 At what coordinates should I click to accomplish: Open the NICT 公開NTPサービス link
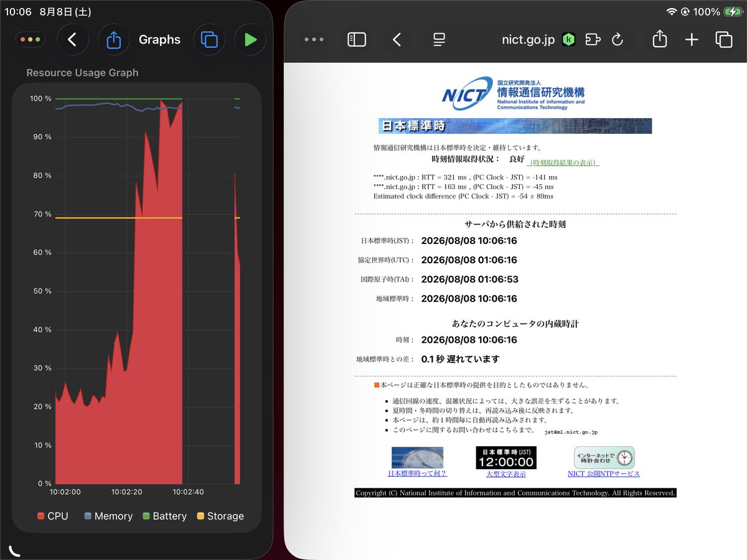click(x=604, y=474)
